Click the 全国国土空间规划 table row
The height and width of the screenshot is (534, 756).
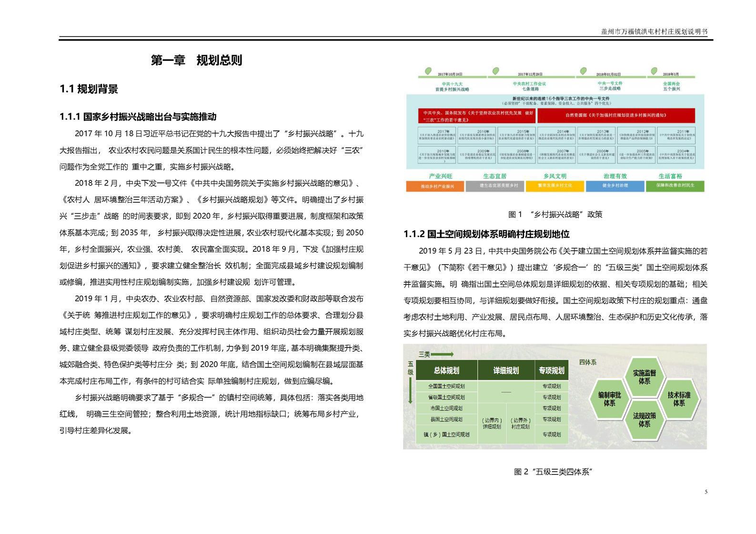tap(446, 386)
